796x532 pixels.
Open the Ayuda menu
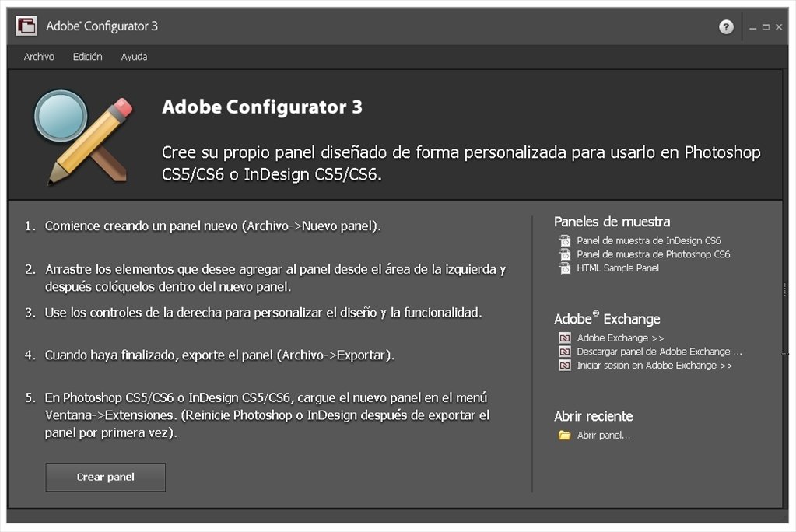coord(134,57)
